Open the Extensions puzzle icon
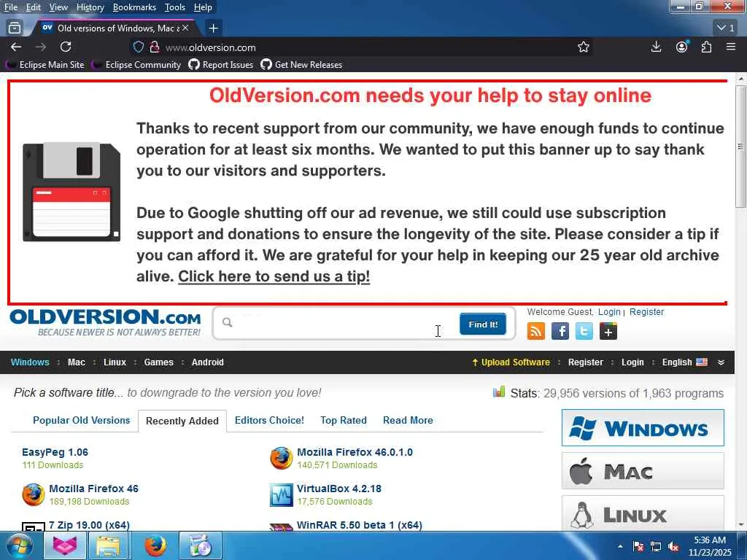 coord(706,47)
